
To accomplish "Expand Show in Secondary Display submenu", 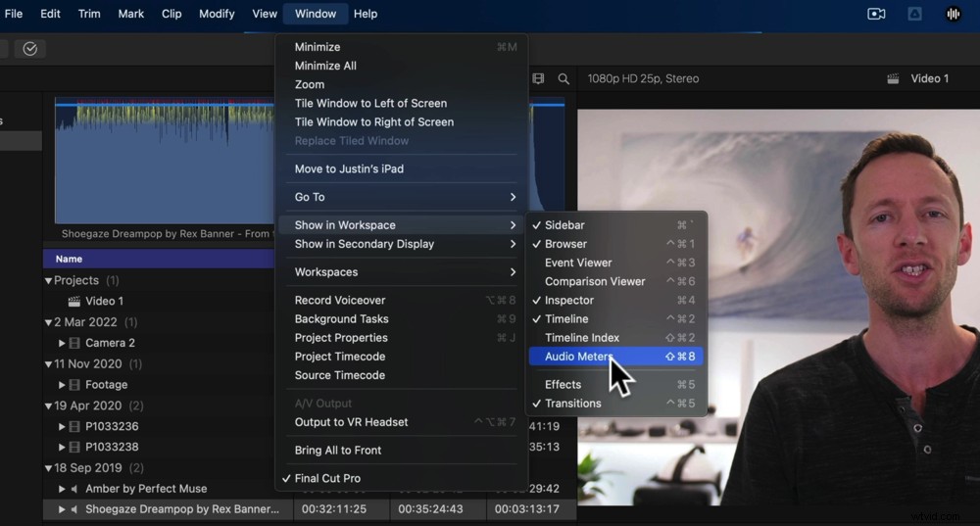I will 401,244.
